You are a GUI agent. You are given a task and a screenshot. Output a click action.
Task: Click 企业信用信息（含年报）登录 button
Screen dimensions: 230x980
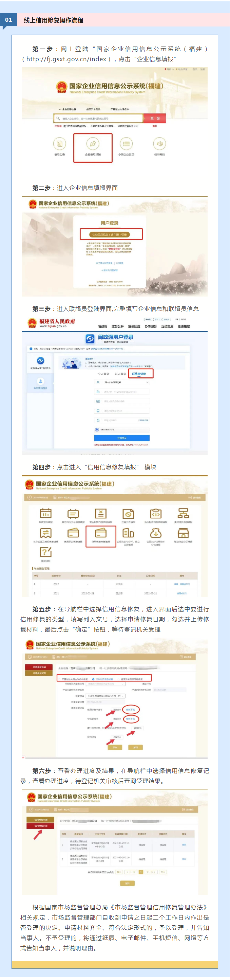click(111, 234)
